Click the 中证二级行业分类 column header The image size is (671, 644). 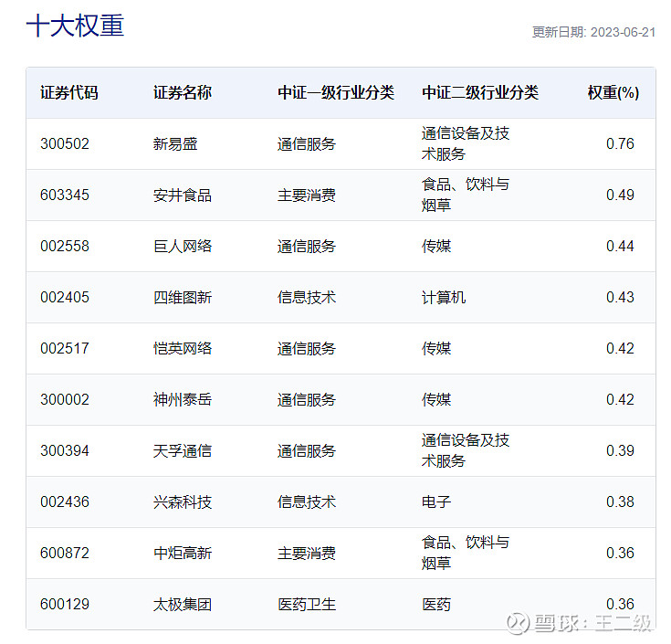point(480,92)
